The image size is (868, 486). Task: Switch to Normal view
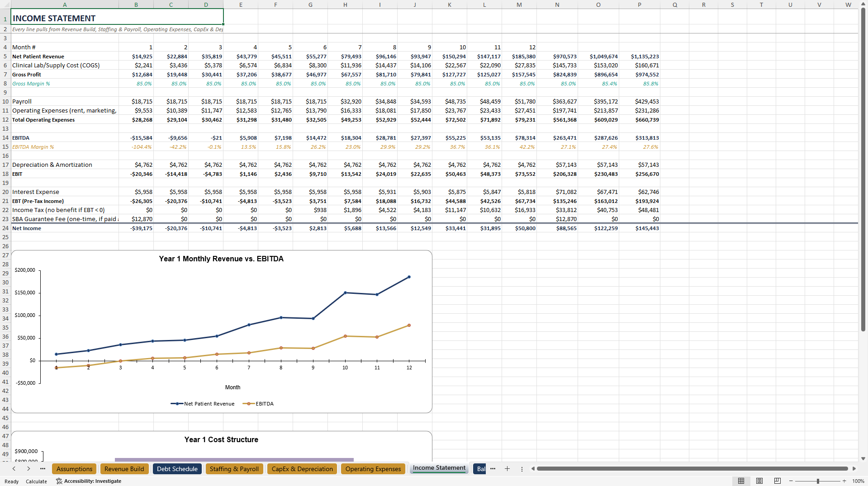coord(741,481)
